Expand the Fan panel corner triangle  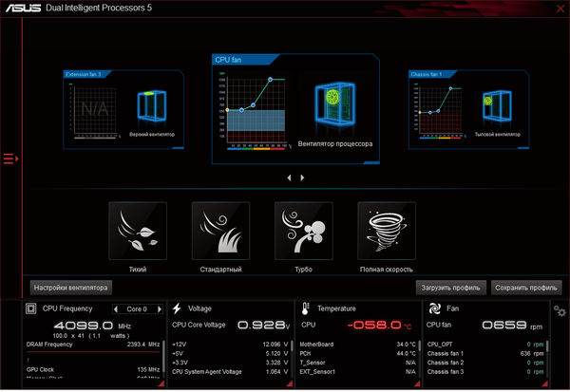(x=545, y=383)
